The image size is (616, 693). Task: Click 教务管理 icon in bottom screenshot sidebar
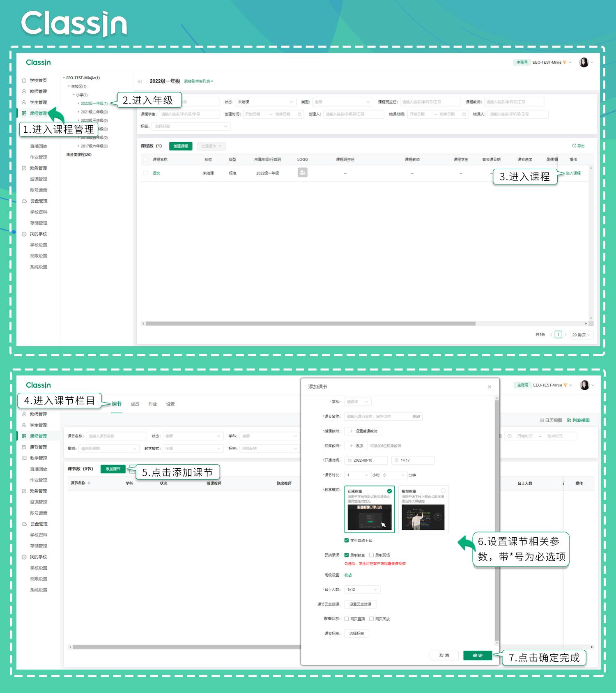click(24, 491)
